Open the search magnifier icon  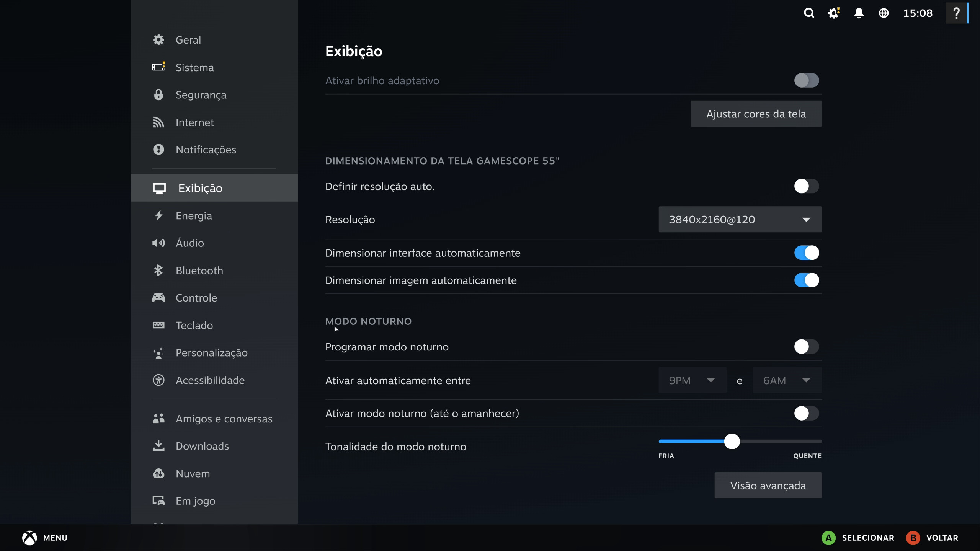(808, 13)
